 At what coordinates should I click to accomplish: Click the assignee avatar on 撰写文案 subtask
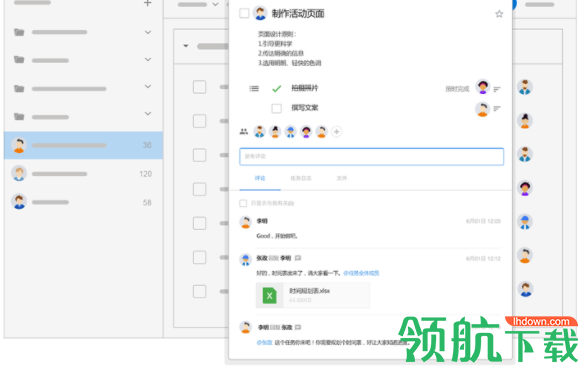[x=483, y=109]
